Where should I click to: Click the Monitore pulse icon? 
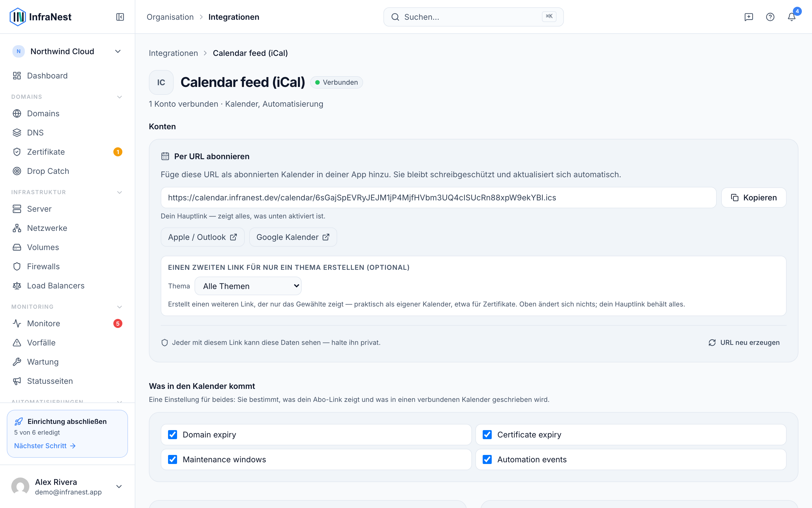point(17,323)
